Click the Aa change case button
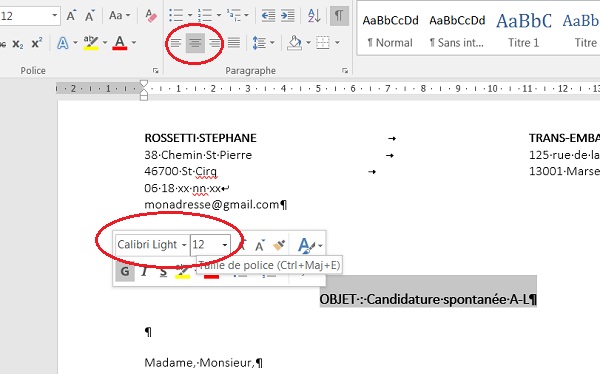This screenshot has height=374, width=600. click(116, 16)
